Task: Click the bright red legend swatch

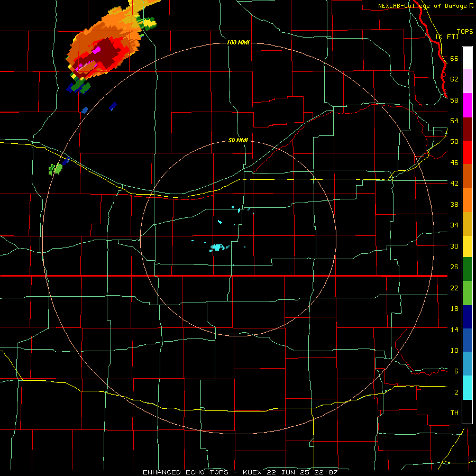Action: (x=467, y=152)
